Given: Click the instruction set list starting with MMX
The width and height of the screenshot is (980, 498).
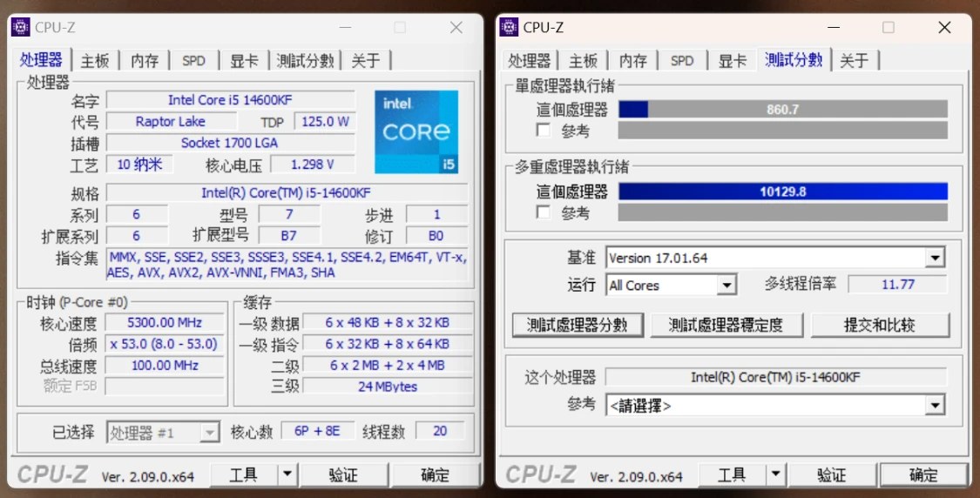Looking at the screenshot, I should pyautogui.click(x=287, y=265).
